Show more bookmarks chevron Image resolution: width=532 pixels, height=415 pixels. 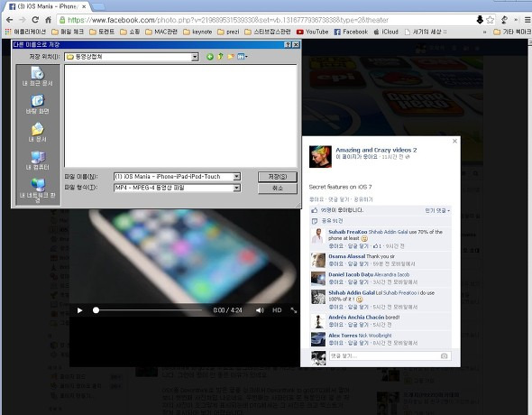pos(485,32)
